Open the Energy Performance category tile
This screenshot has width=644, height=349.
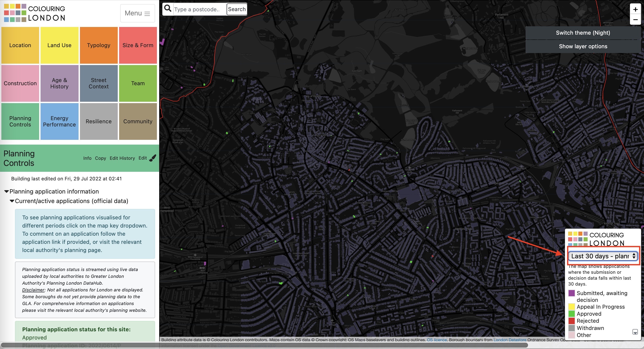pos(60,121)
